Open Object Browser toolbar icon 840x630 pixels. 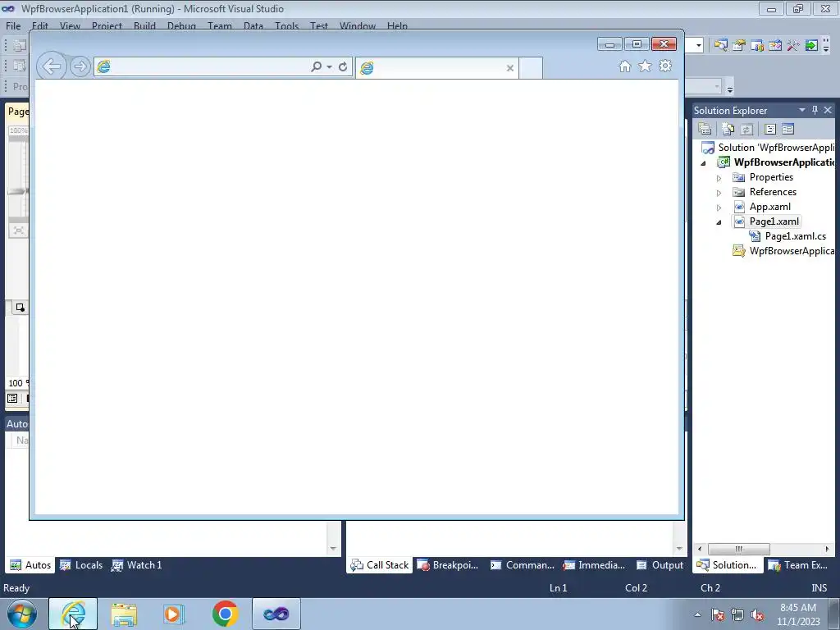pos(757,46)
